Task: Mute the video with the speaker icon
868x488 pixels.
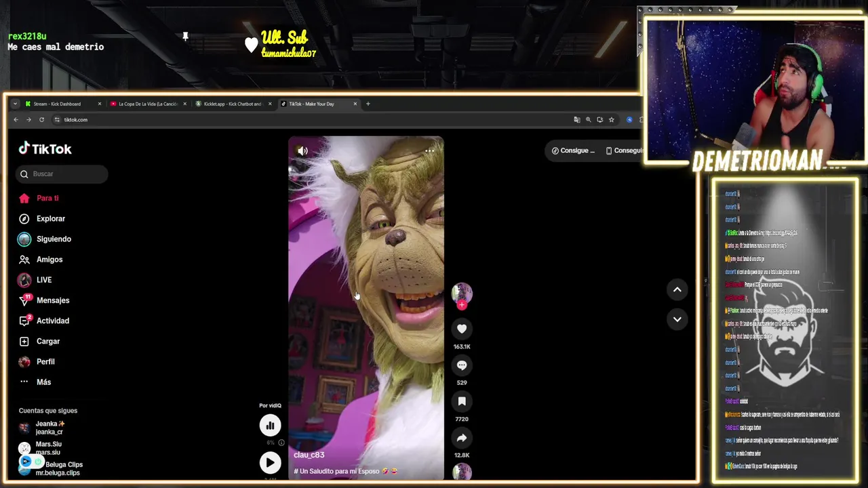Action: [x=302, y=150]
